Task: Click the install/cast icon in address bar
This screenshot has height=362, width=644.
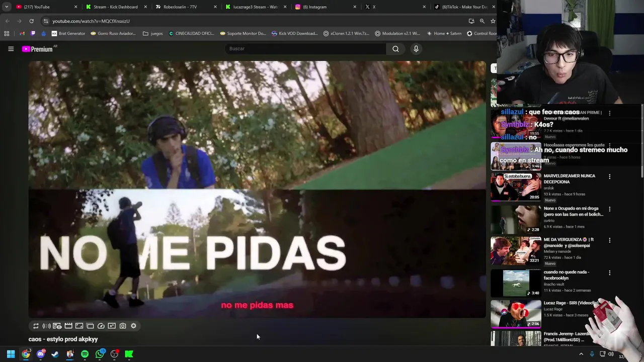Action: [471, 21]
